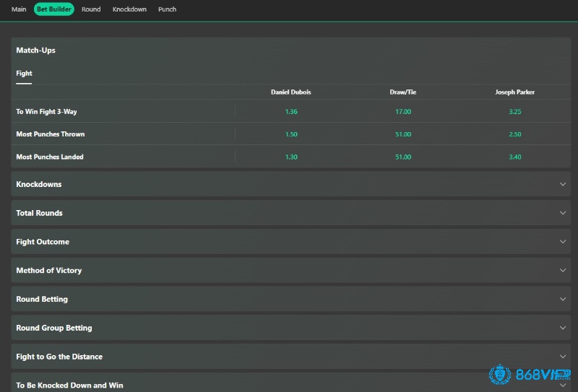Expand the Round Group Betting chevron

click(563, 328)
